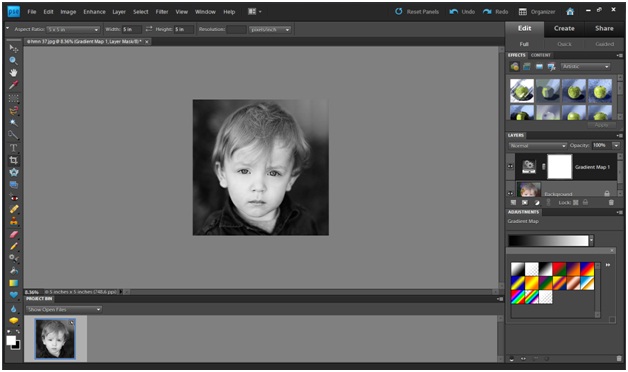
Task: Select the Magic Wand tool
Action: click(14, 123)
